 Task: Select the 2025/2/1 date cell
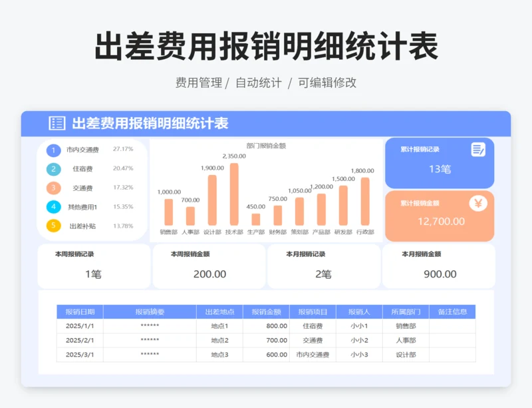pyautogui.click(x=80, y=340)
